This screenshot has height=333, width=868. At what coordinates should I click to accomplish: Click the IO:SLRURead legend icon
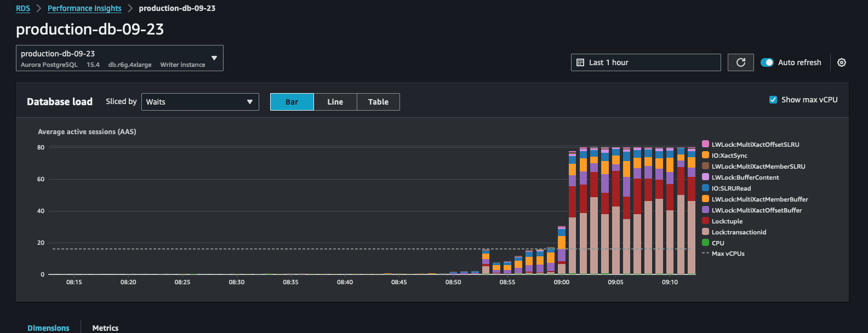[x=706, y=188]
